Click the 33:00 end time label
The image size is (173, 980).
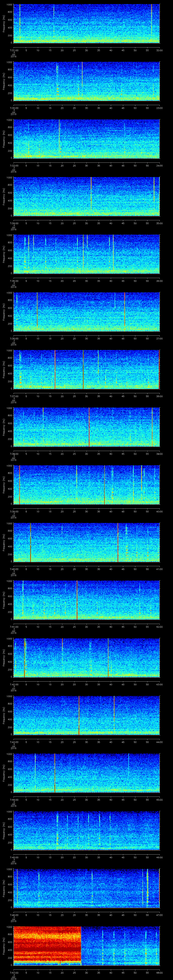point(159,108)
